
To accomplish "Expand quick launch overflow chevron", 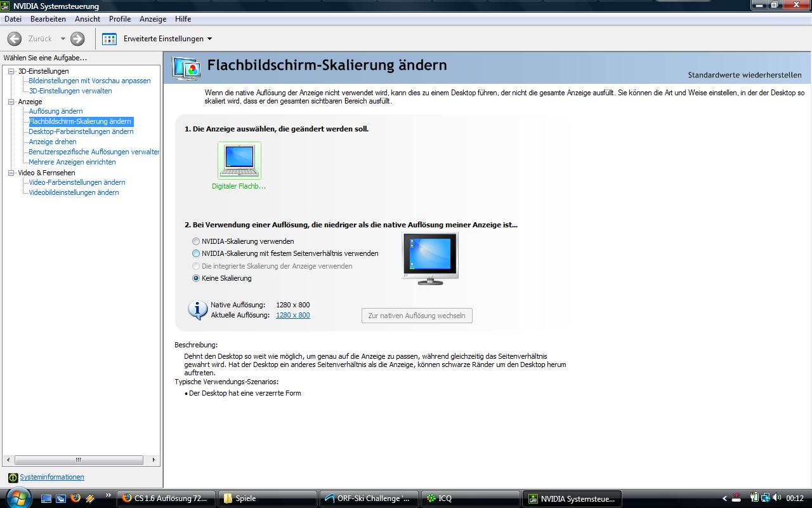I will pos(108,495).
